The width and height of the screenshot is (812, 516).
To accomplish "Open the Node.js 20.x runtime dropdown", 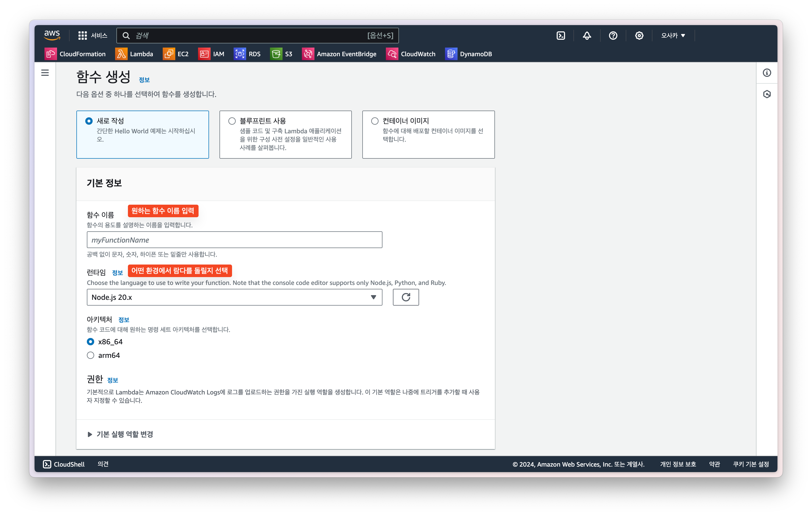I will (234, 297).
